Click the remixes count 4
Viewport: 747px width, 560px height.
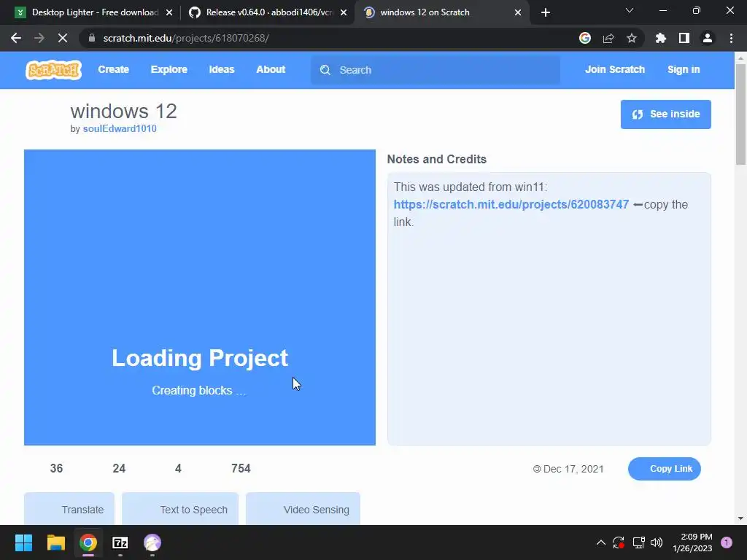pyautogui.click(x=178, y=469)
